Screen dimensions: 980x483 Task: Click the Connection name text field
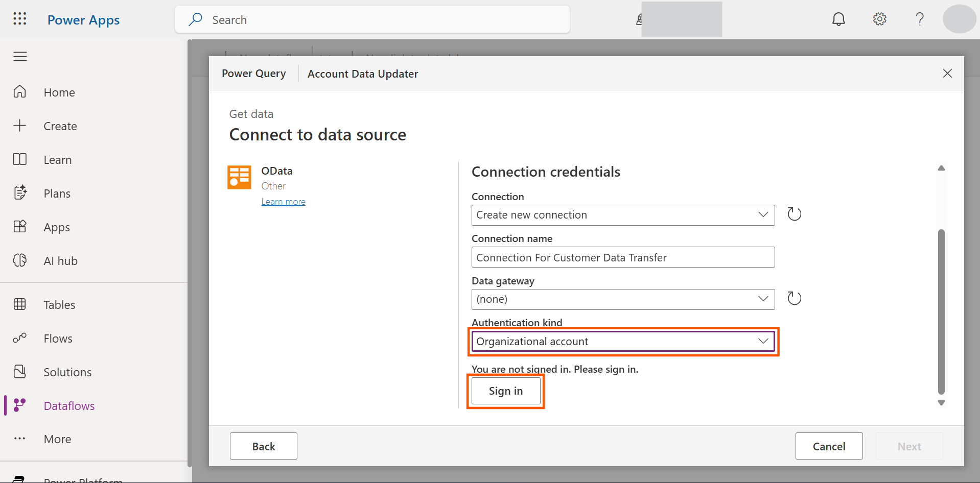[x=622, y=257]
